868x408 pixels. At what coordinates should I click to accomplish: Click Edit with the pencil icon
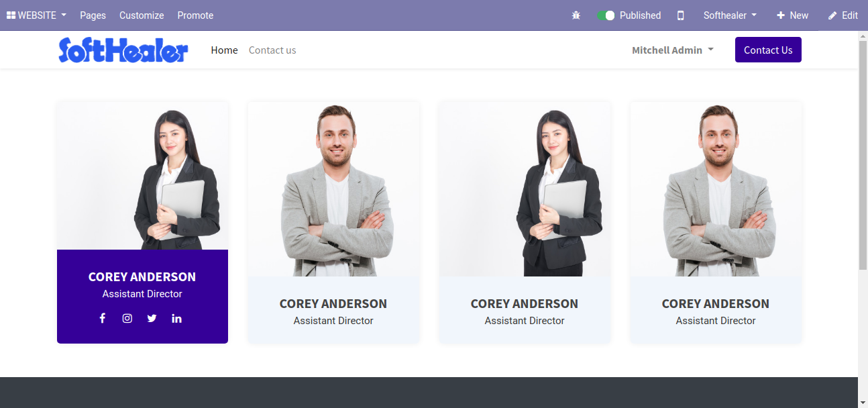coord(843,15)
